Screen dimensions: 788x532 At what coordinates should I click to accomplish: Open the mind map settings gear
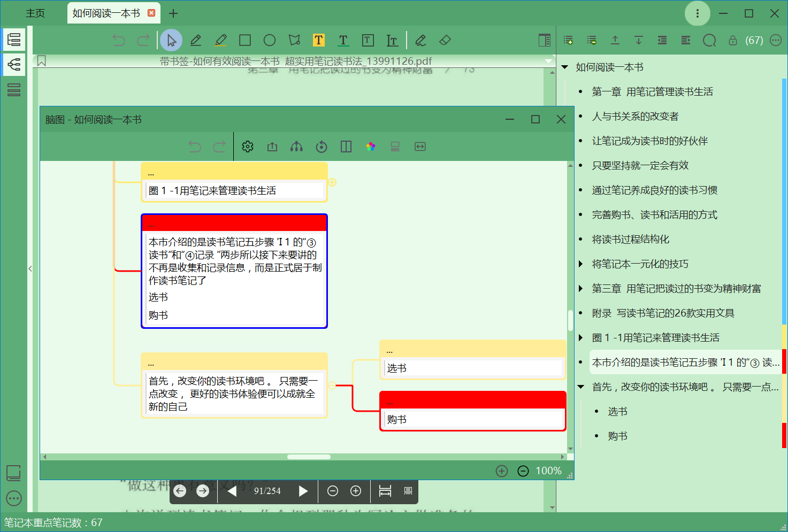pos(247,146)
